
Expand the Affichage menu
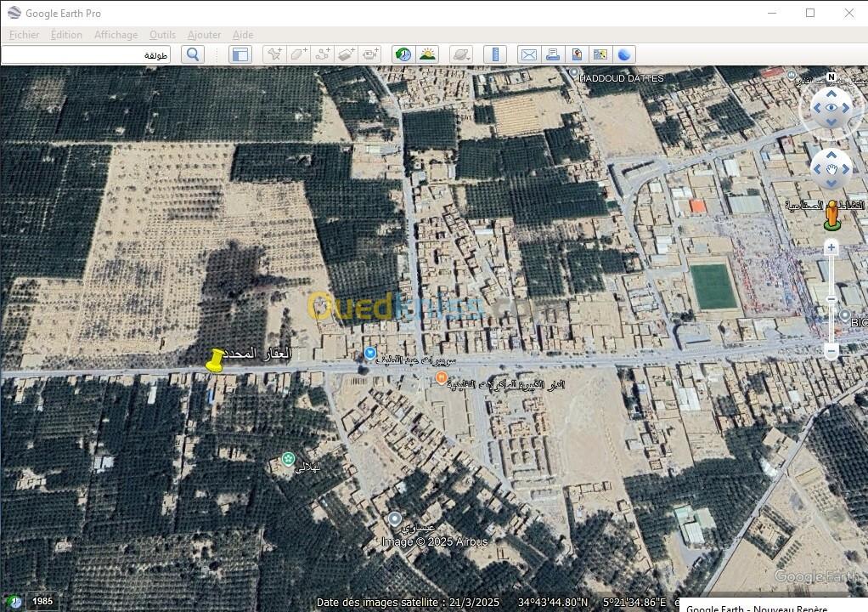pyautogui.click(x=116, y=35)
